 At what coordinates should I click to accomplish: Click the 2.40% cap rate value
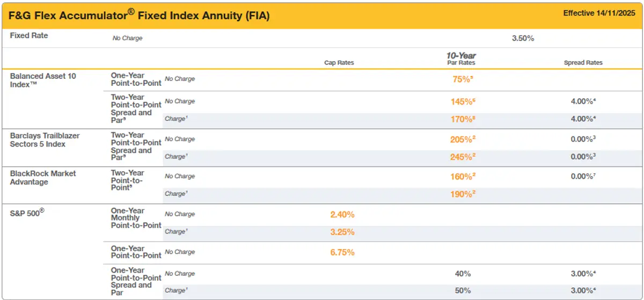[342, 215]
